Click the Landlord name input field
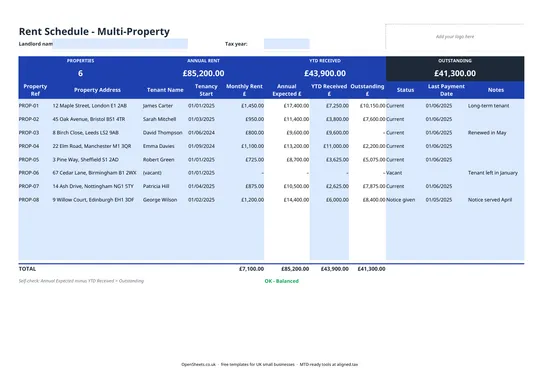The width and height of the screenshot is (540, 382). coord(120,44)
